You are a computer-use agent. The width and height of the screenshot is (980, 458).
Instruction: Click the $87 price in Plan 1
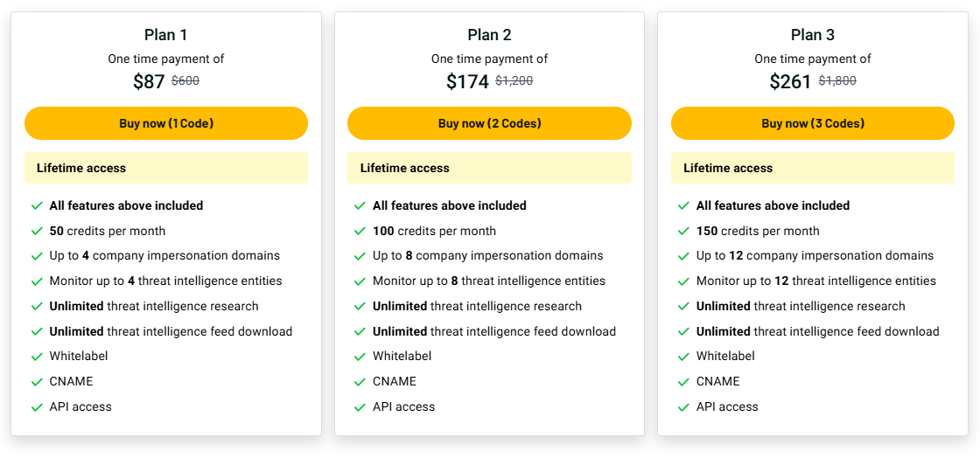point(149,82)
